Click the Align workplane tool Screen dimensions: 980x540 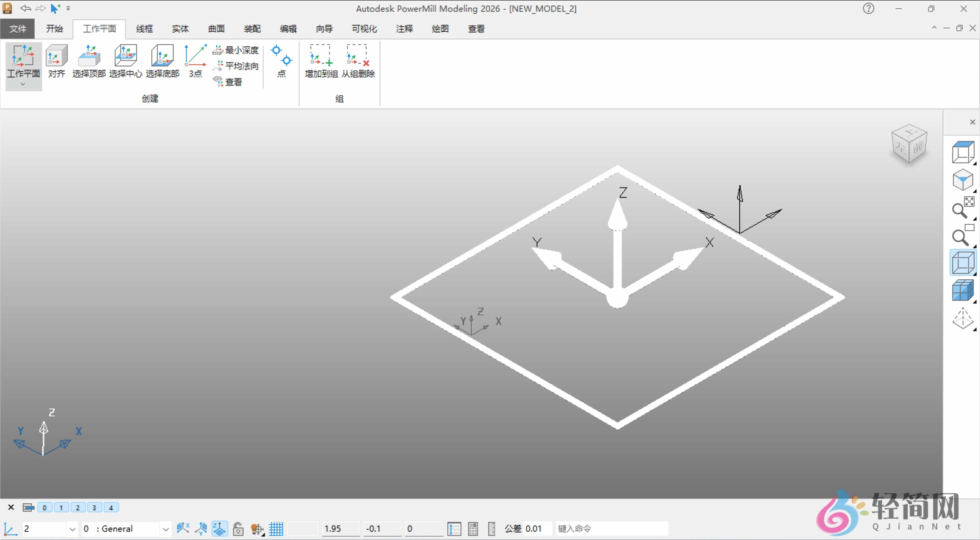(x=56, y=61)
